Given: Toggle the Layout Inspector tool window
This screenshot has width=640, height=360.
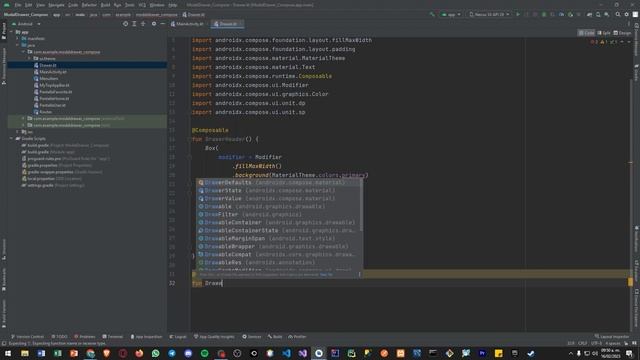Looking at the screenshot, I should 612,337.
